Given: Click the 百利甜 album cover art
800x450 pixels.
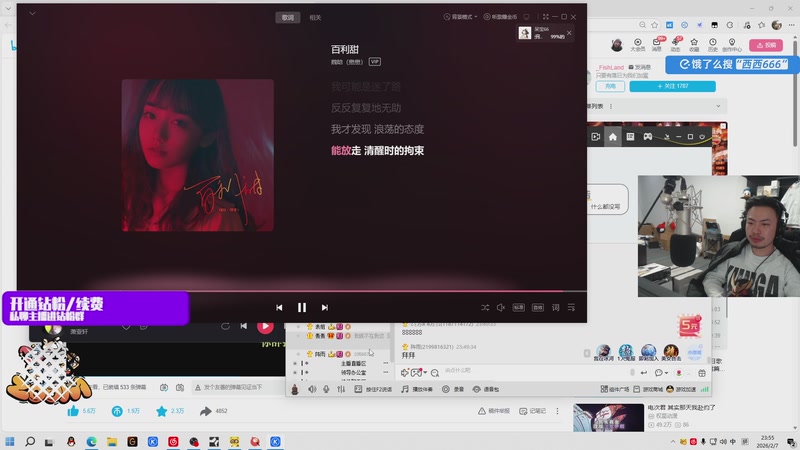Looking at the screenshot, I should click(197, 155).
